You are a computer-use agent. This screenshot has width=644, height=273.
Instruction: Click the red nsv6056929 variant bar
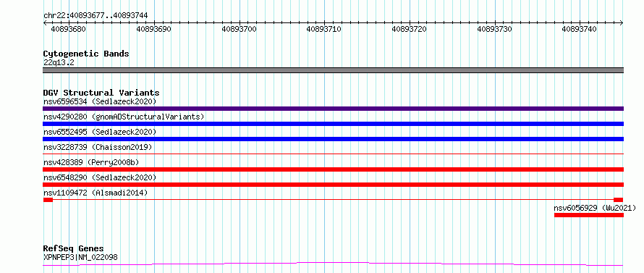coord(589,215)
